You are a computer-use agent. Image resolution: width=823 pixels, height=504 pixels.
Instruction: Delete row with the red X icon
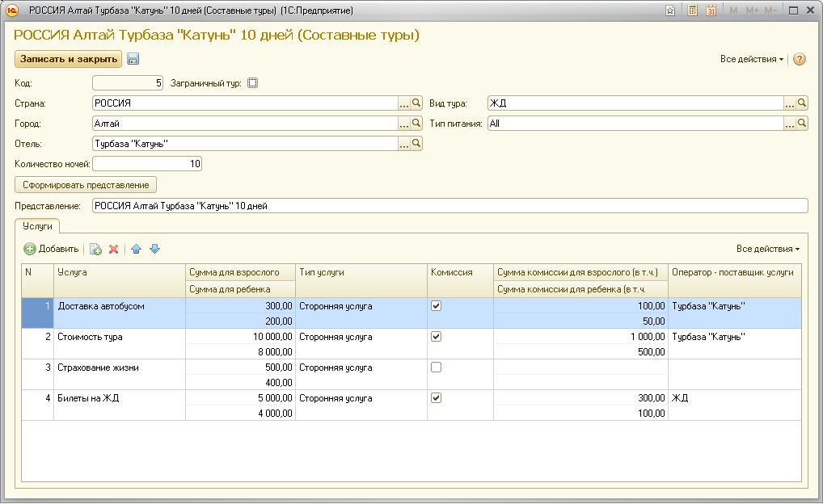pos(113,249)
